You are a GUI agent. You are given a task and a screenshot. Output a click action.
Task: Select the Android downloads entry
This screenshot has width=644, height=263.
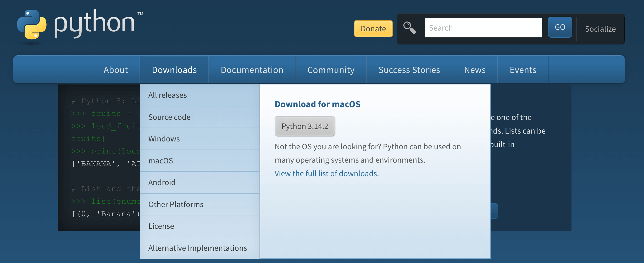click(162, 182)
